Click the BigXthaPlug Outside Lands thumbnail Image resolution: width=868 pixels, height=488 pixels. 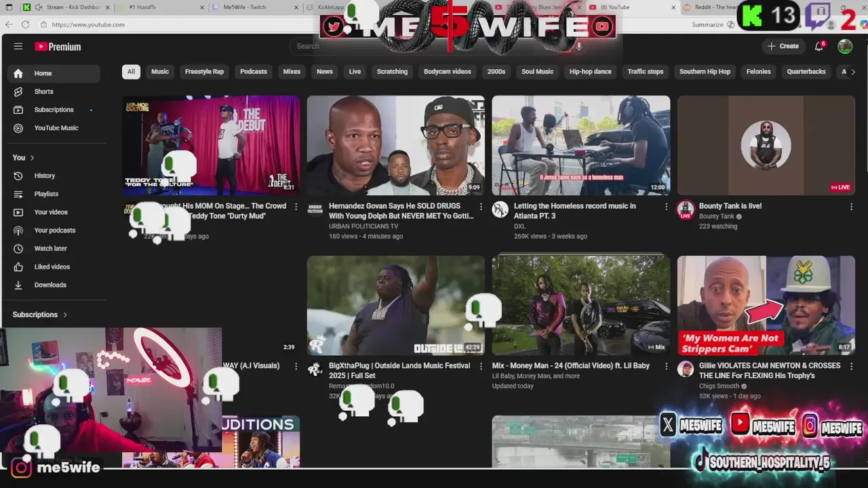(x=396, y=306)
